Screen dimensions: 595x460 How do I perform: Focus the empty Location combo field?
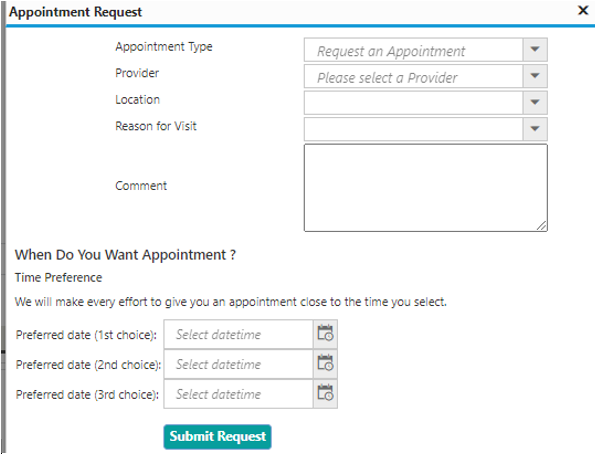(x=414, y=103)
